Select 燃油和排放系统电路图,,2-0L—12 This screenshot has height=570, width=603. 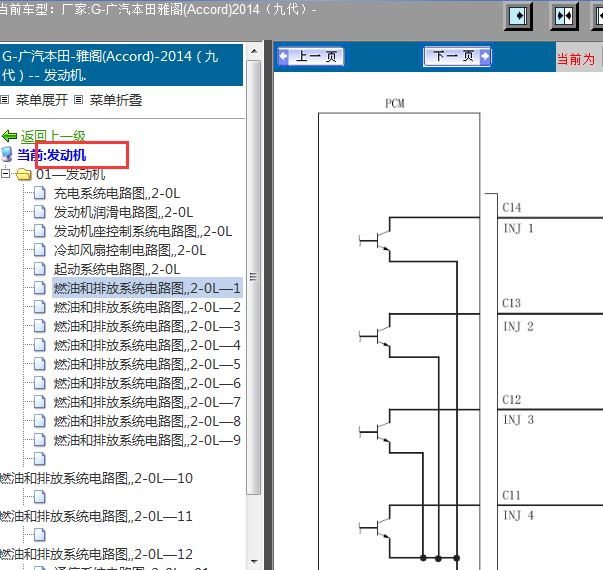96,554
